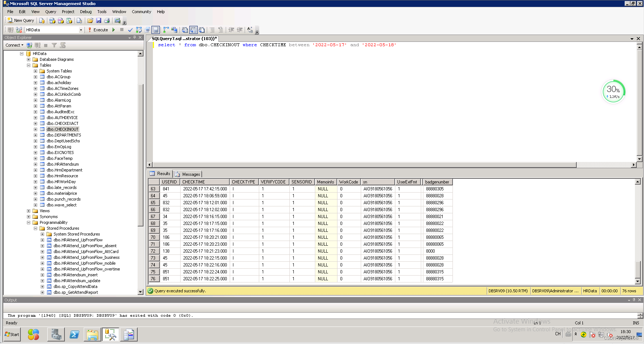Pin the Object Explorer panel
Screen dimensions: 644x344
135,37
